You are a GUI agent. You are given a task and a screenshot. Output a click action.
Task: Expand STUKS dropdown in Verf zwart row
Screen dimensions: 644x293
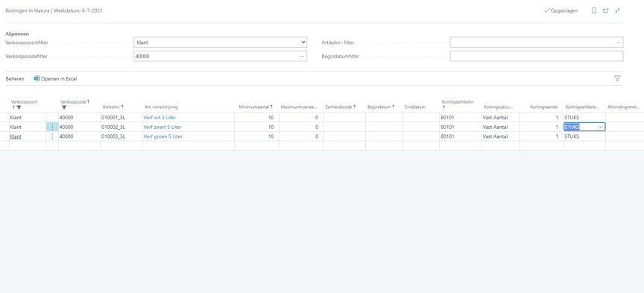coord(601,127)
